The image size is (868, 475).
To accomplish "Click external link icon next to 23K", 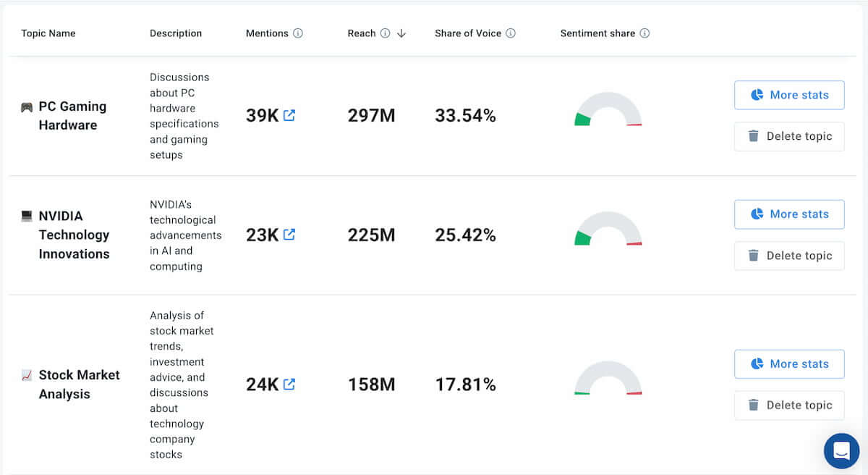I will pos(289,234).
